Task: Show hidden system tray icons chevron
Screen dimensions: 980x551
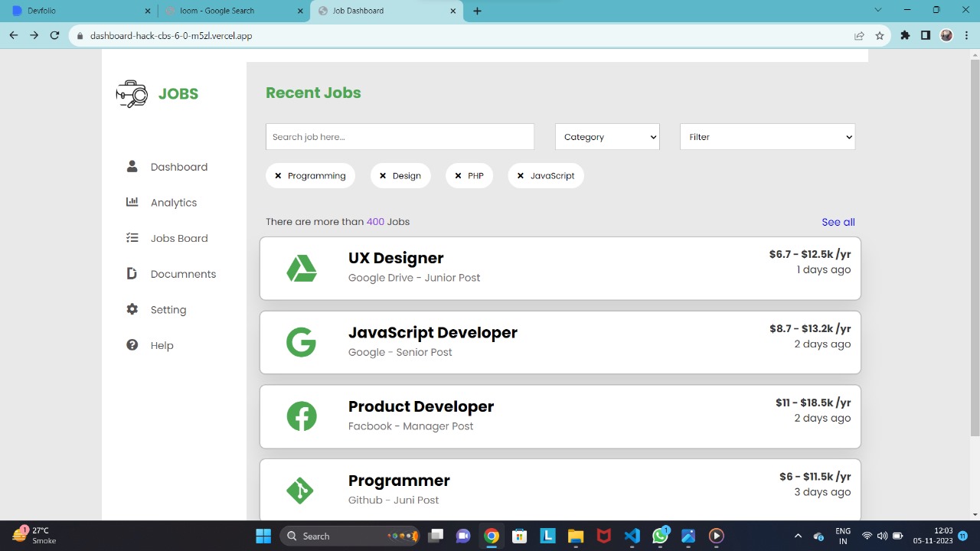Action: tap(798, 536)
